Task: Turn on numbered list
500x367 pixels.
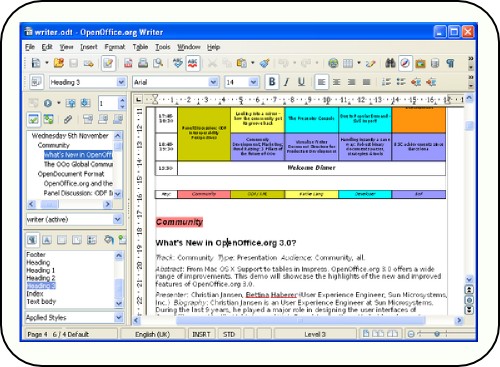Action: pyautogui.click(x=386, y=82)
